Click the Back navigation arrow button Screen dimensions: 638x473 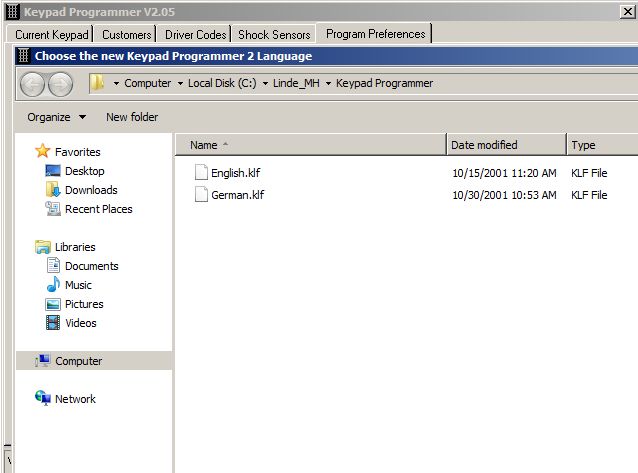(32, 84)
